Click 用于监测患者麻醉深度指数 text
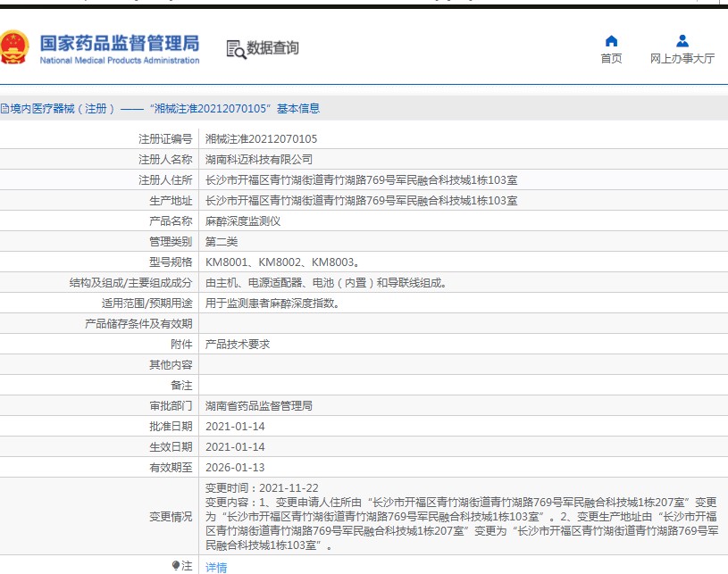Screen dimensions: 728x574 coord(272,303)
